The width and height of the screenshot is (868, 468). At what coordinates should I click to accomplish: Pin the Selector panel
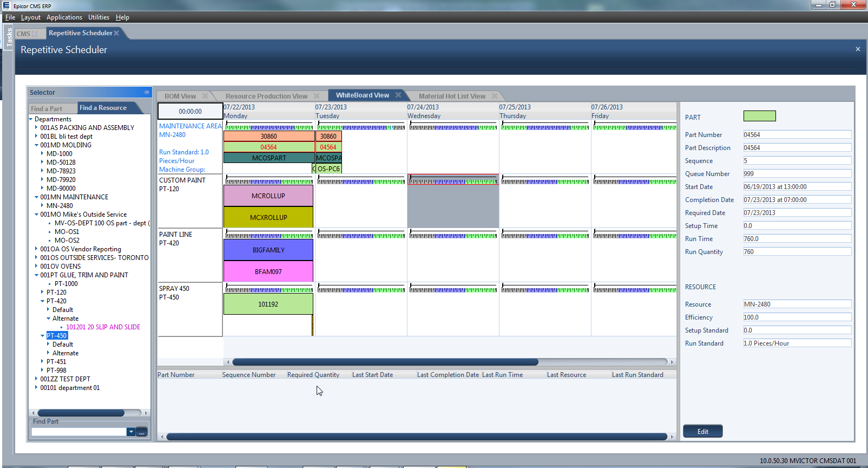(146, 93)
